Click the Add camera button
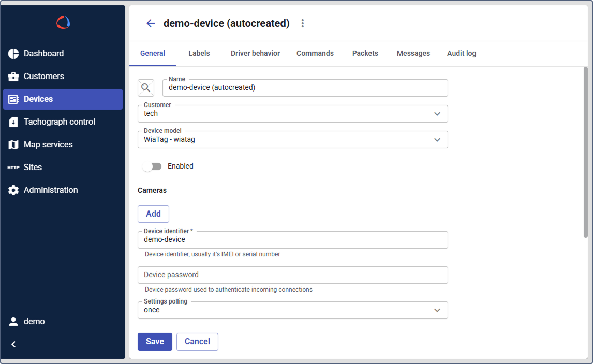Screen dimensions: 593x364 [x=153, y=214]
